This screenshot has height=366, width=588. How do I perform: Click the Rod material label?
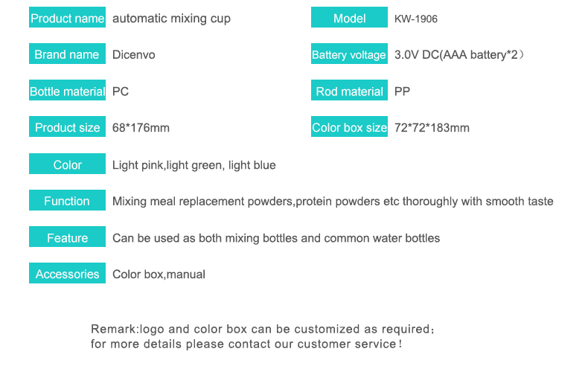tap(349, 90)
